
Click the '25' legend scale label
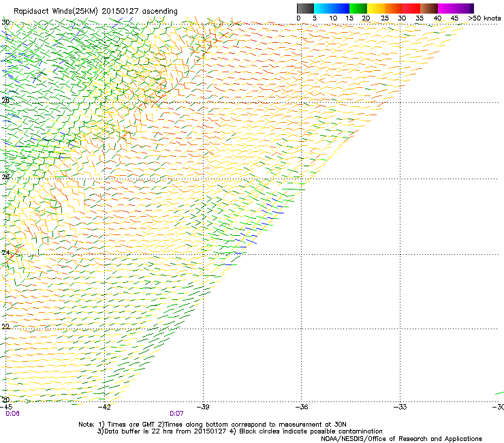pyautogui.click(x=385, y=18)
